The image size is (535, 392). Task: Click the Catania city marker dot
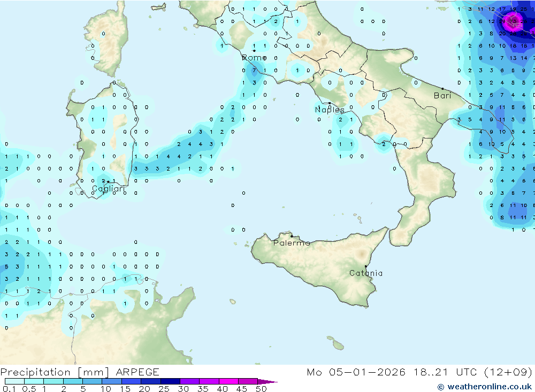(x=366, y=266)
